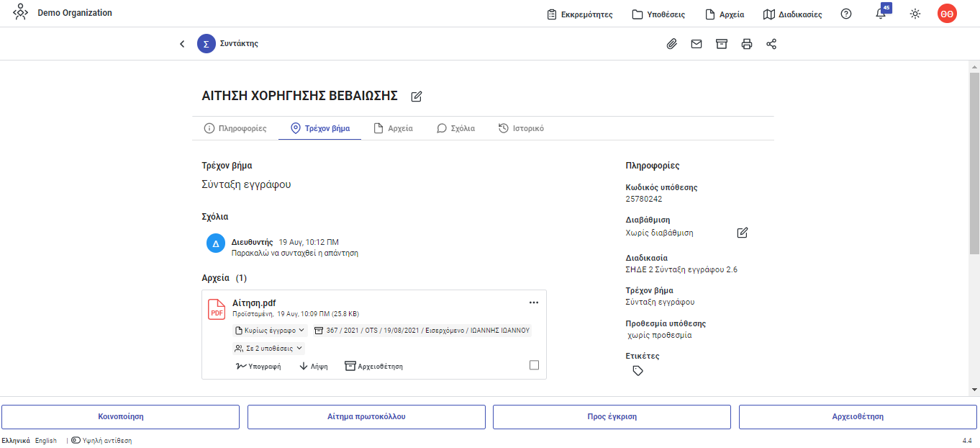Open Εκκρεμότητες in top navigation

point(580,14)
